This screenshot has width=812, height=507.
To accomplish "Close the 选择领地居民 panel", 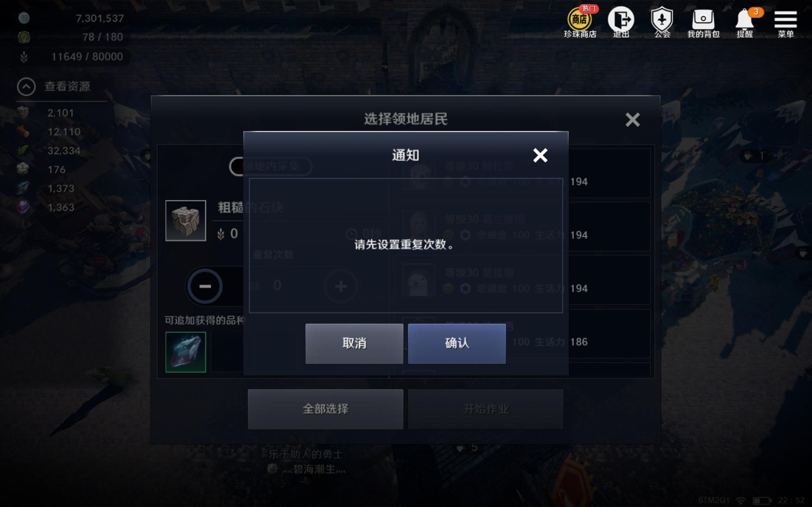I will click(x=632, y=120).
